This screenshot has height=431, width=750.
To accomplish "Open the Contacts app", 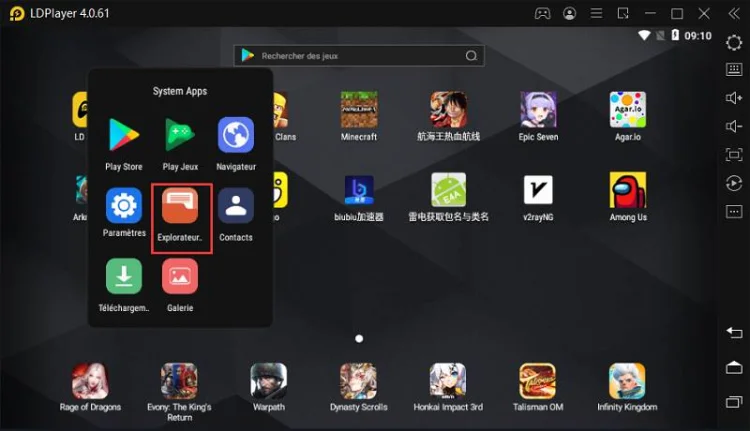I will click(236, 206).
